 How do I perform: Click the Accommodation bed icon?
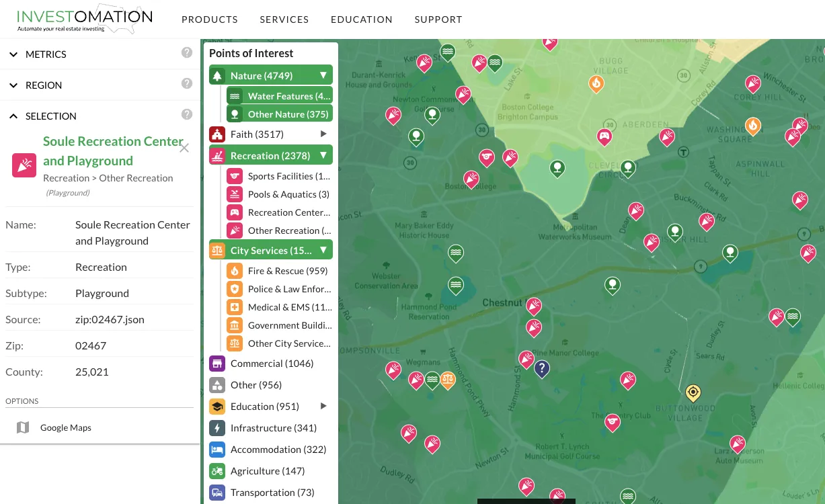tap(217, 450)
